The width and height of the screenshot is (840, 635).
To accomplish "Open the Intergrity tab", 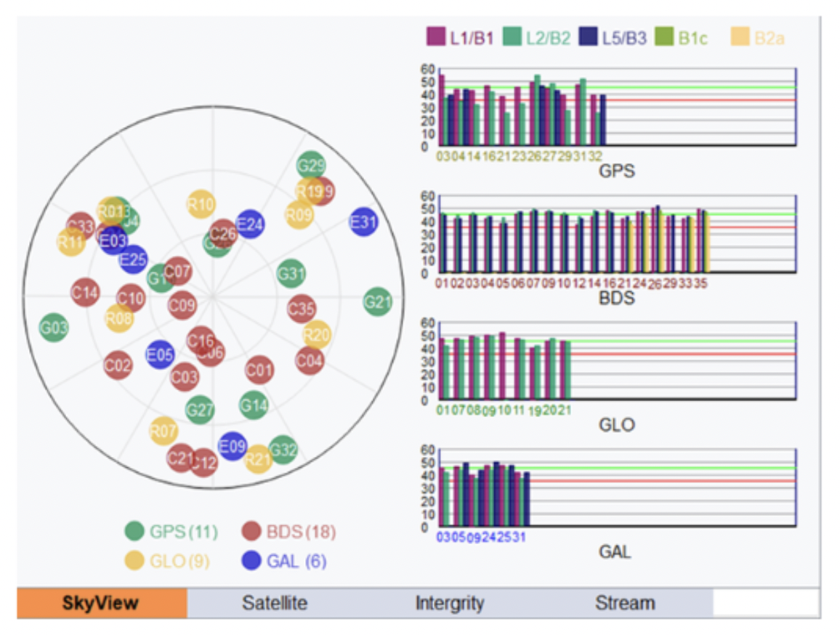I will tap(449, 603).
